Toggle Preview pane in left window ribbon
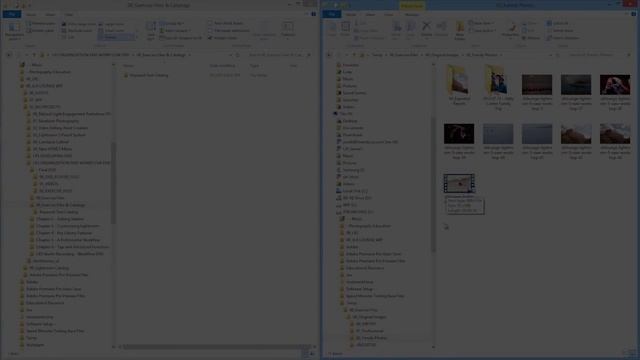The width and height of the screenshot is (640, 360). click(x=40, y=24)
